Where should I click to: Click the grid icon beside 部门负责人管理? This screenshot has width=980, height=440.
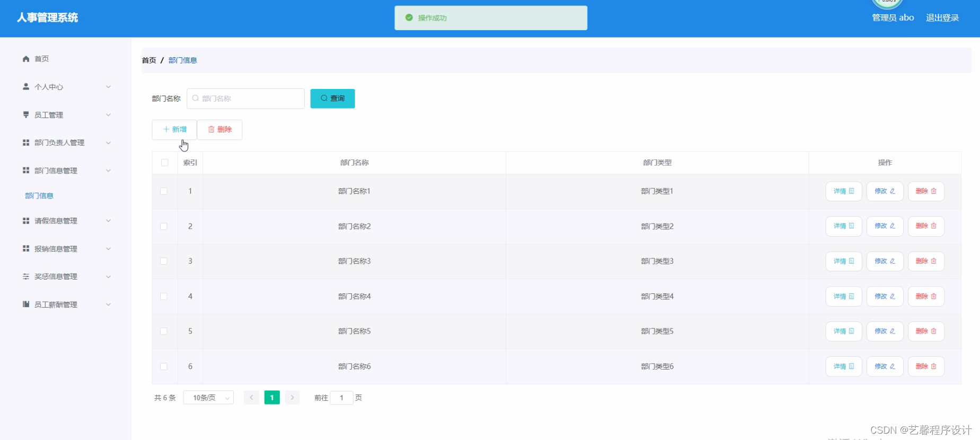coord(26,142)
